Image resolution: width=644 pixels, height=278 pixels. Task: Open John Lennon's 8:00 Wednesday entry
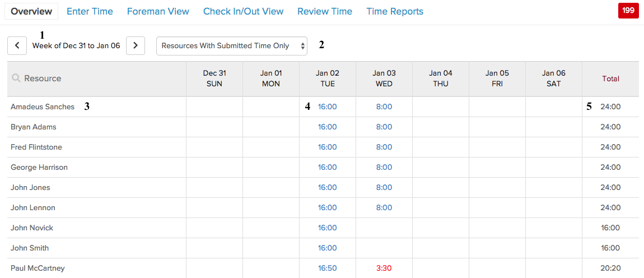(384, 208)
